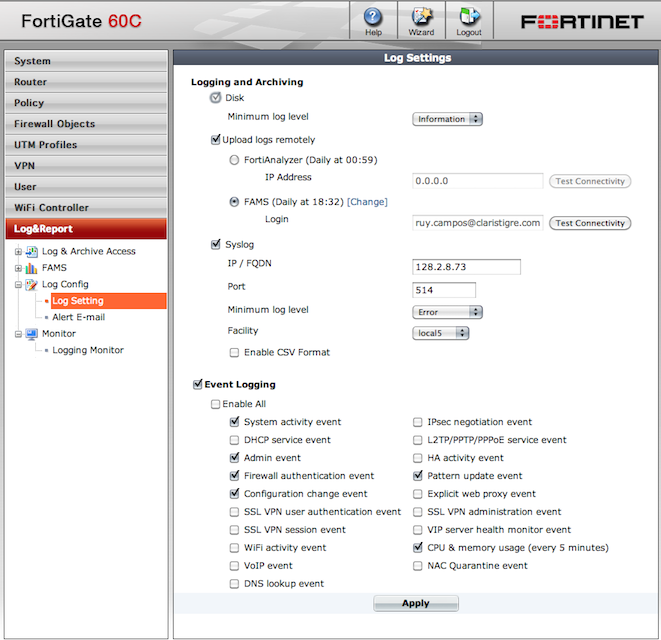Open the Facility local5 dropdown

click(441, 333)
